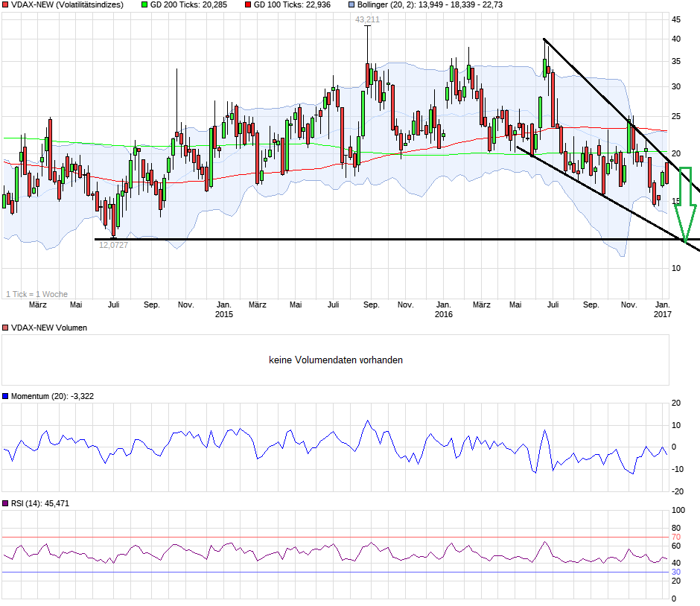Select the 43,211 high price label
The image size is (700, 606).
[367, 19]
